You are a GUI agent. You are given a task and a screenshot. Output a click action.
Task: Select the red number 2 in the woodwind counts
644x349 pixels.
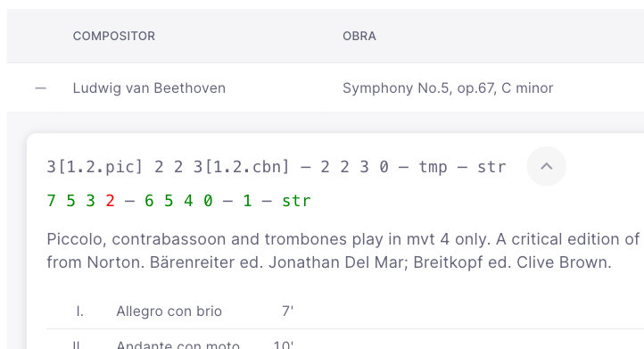tap(110, 201)
